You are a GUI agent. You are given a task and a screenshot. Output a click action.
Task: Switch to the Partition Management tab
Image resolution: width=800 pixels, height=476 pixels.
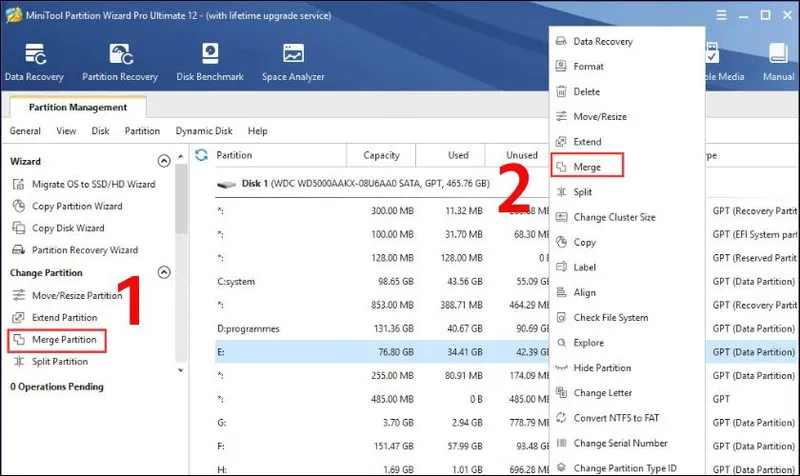coord(78,107)
